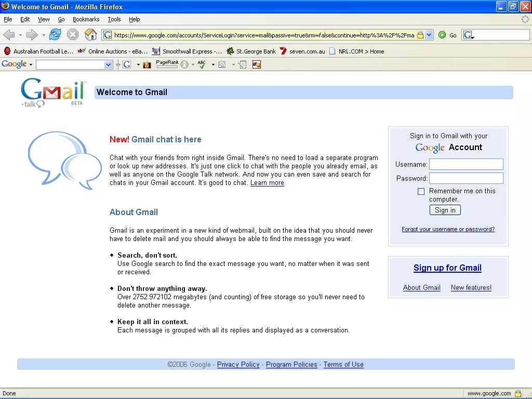The image size is (532, 399).
Task: Click the Sign up for Gmail link
Action: [447, 268]
